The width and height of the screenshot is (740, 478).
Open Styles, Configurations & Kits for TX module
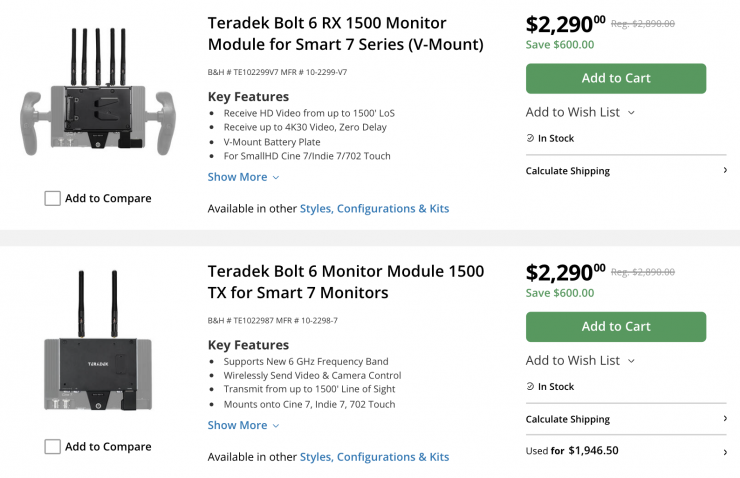click(x=374, y=457)
